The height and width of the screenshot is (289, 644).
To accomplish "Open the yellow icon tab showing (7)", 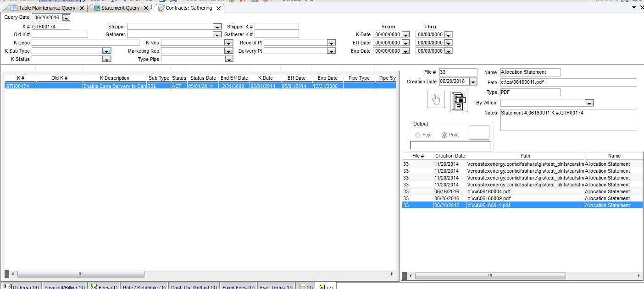I will (x=326, y=287).
